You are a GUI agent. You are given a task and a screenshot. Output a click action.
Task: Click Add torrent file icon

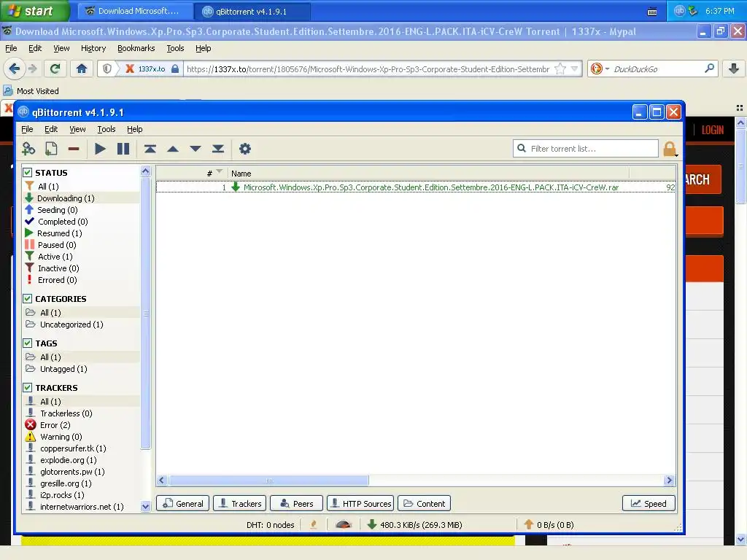pos(51,149)
